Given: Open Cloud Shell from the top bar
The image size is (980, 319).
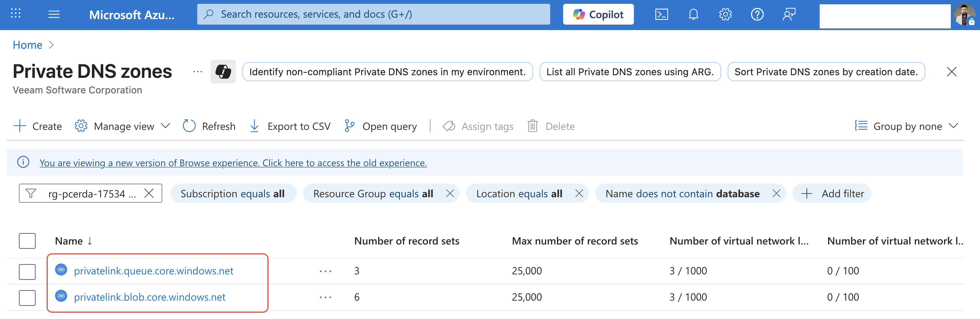Looking at the screenshot, I should pyautogui.click(x=661, y=15).
